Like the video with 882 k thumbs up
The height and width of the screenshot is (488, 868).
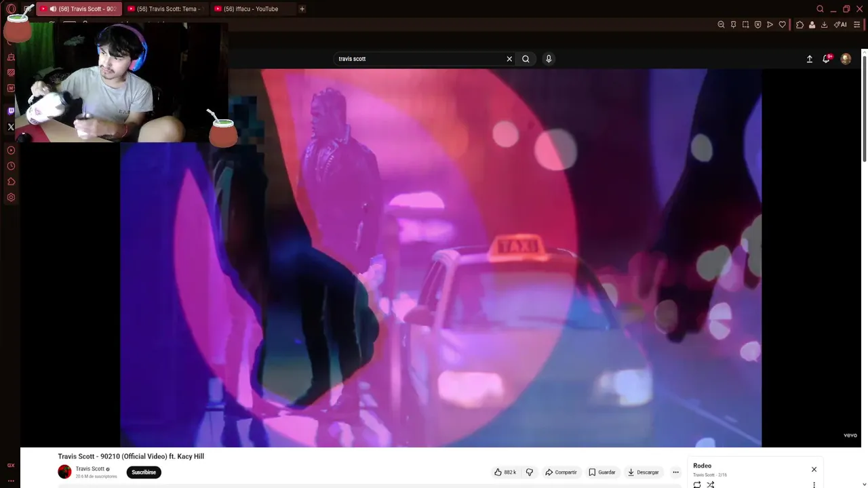pyautogui.click(x=506, y=472)
